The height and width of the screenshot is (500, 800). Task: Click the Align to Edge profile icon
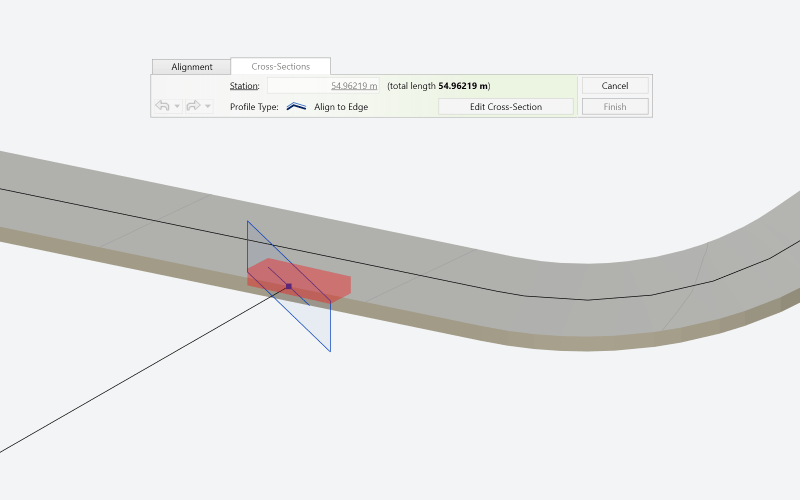pyautogui.click(x=296, y=106)
